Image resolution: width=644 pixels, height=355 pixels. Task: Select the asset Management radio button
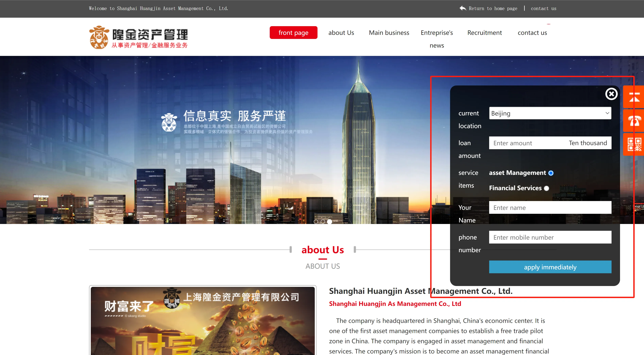[551, 173]
